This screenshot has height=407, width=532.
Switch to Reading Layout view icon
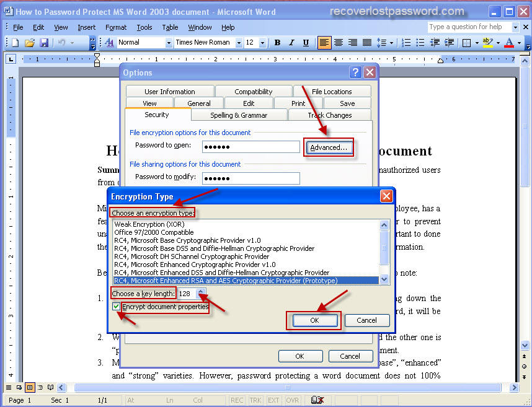51,387
